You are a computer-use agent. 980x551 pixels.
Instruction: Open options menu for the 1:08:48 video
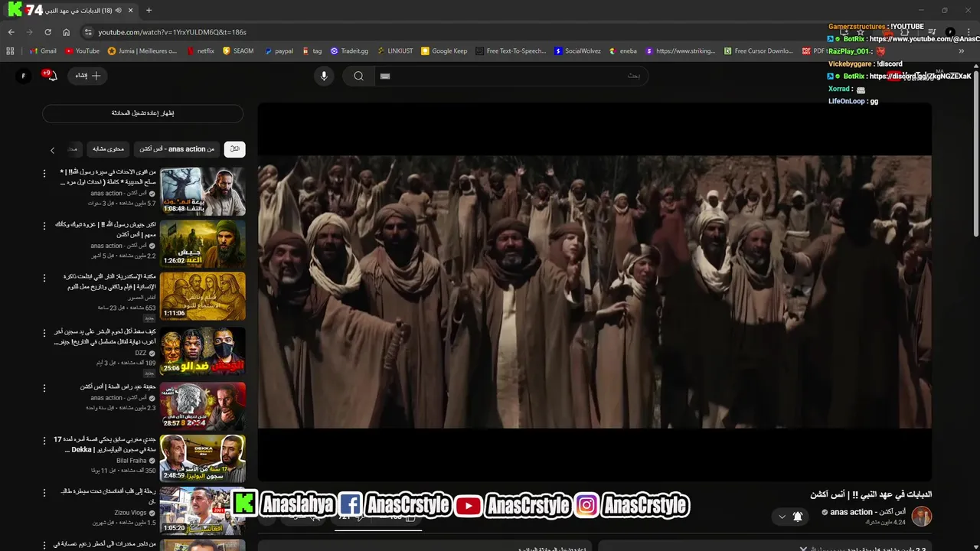click(44, 174)
